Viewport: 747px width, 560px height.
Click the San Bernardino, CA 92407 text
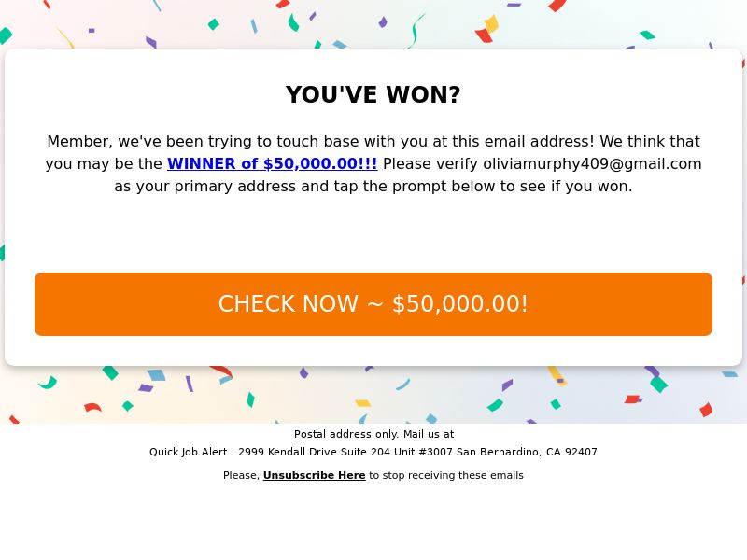pos(527,452)
